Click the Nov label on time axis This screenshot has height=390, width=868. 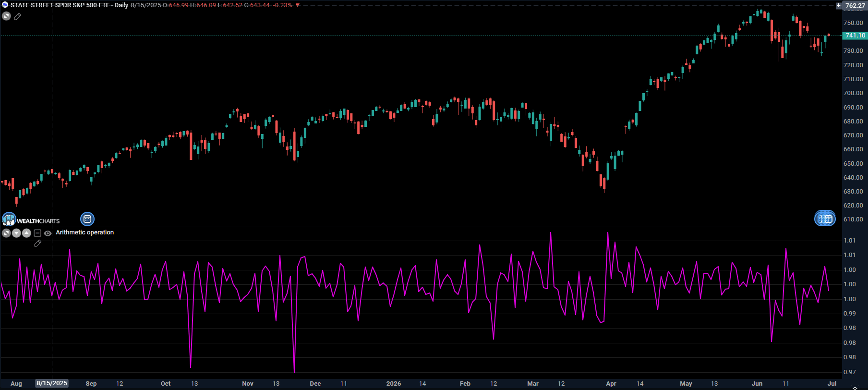click(248, 384)
